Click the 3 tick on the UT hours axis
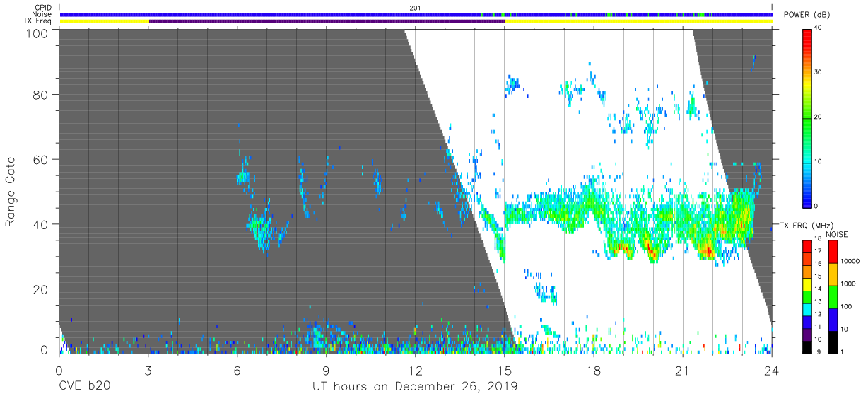 148,371
